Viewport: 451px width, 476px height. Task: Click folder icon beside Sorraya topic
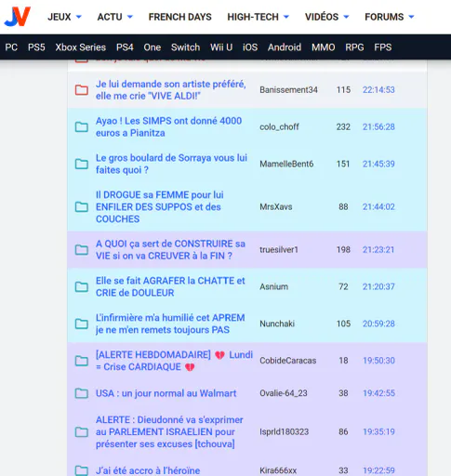[82, 164]
